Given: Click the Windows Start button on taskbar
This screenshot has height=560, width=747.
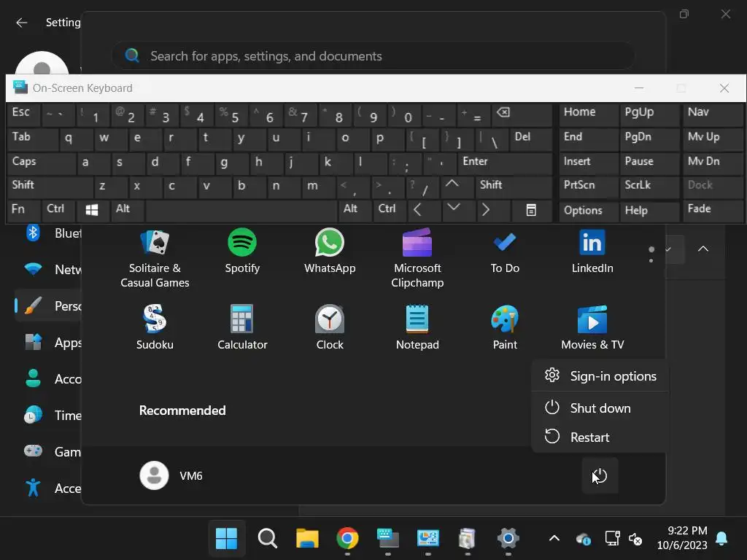Looking at the screenshot, I should click(x=227, y=539).
